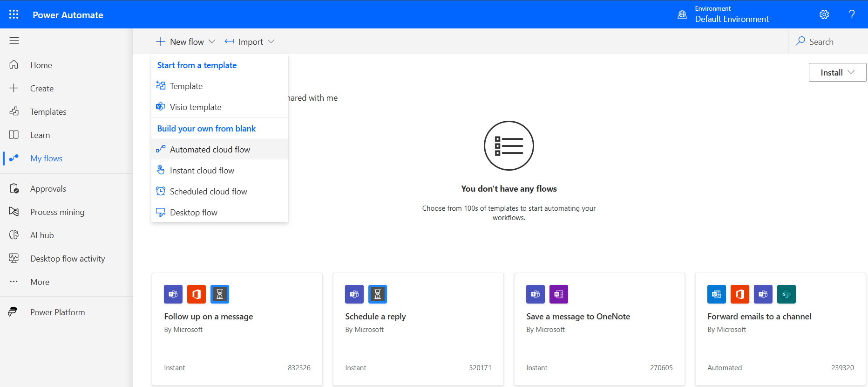Click the Template menu item icon
Viewport: 868px width, 387px height.
[161, 85]
